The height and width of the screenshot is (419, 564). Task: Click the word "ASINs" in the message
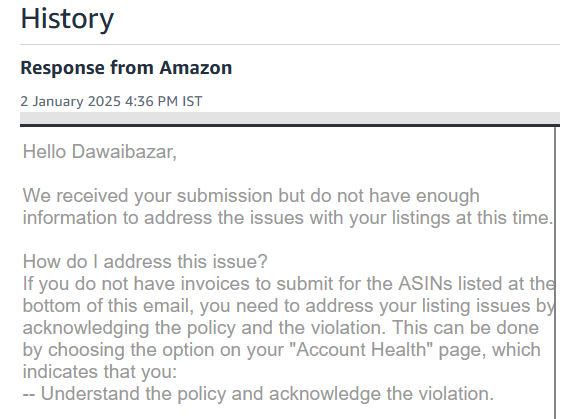point(425,283)
